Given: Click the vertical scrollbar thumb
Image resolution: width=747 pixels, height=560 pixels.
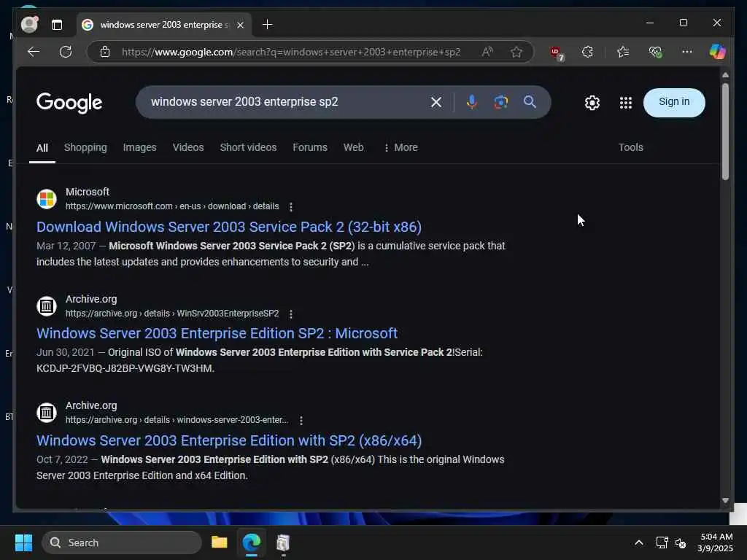Looking at the screenshot, I should click(725, 131).
